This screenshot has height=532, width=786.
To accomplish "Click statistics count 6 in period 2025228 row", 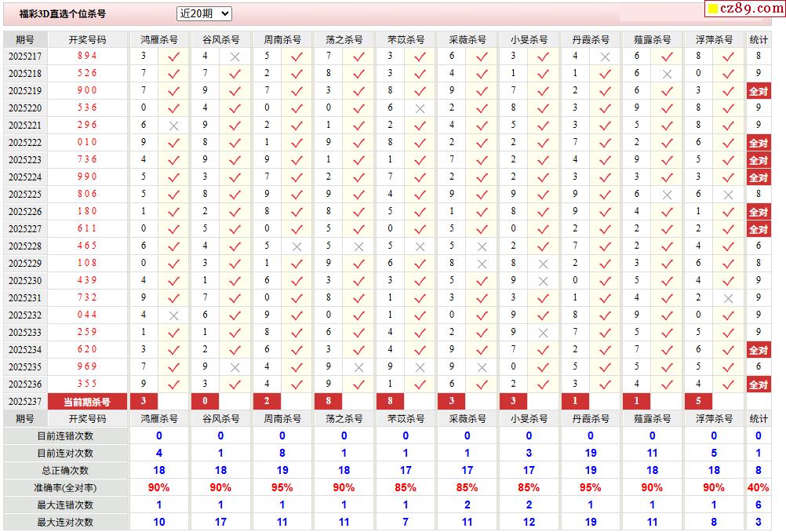I will 759,246.
